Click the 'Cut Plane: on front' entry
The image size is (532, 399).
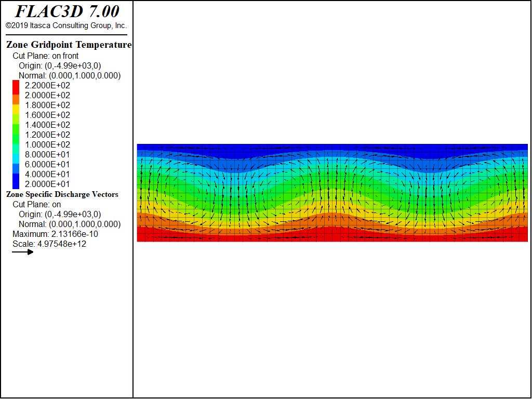(x=46, y=56)
